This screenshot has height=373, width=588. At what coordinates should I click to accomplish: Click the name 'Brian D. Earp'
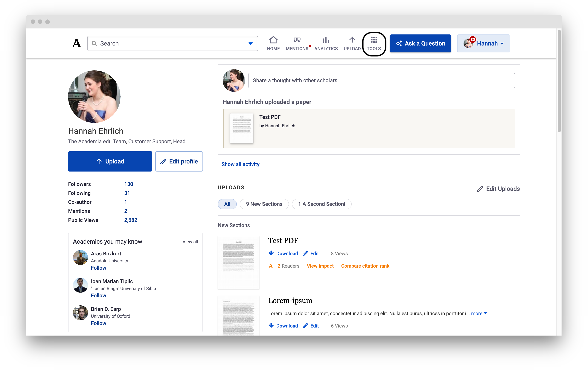click(106, 309)
